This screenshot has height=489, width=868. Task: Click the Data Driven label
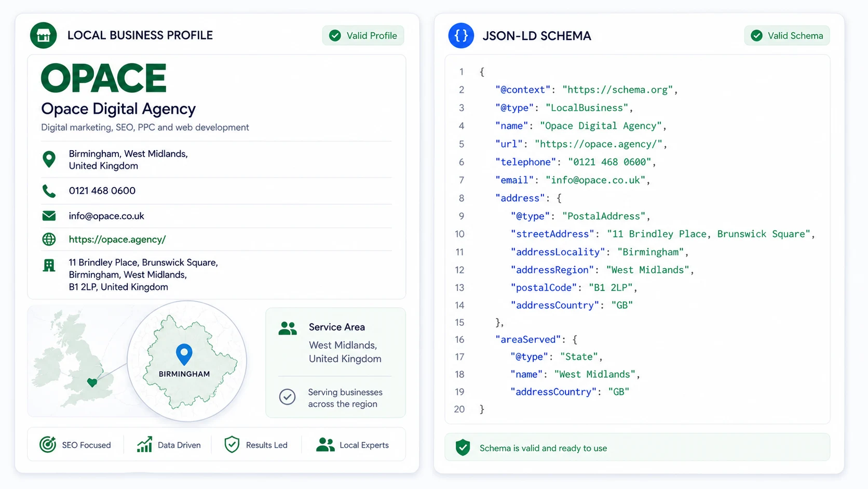(179, 445)
